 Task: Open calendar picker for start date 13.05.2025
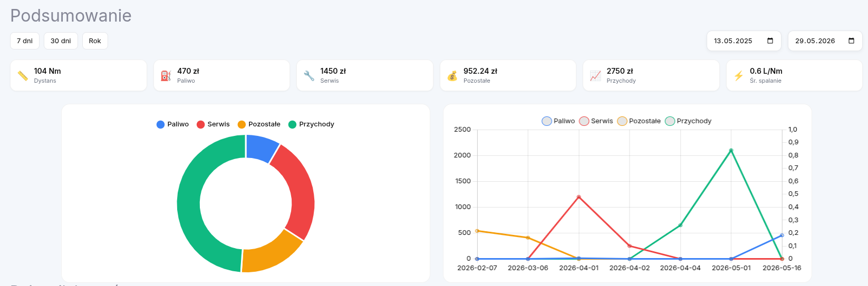click(x=770, y=41)
